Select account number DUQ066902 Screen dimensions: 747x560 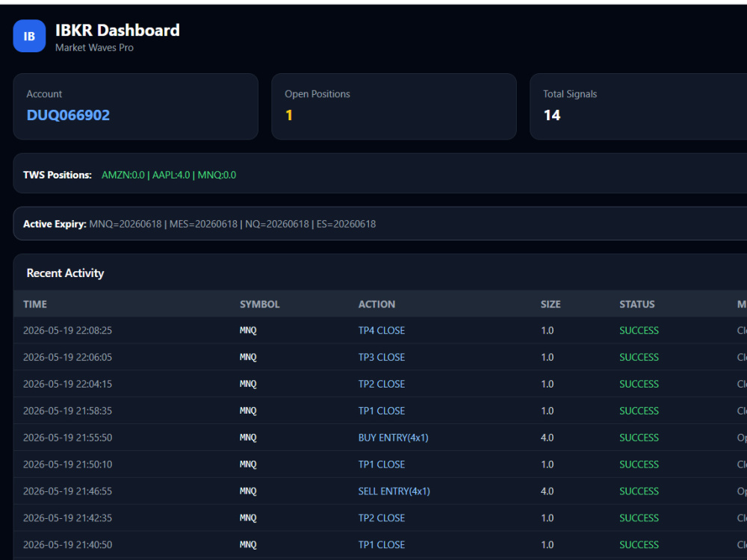(x=68, y=115)
